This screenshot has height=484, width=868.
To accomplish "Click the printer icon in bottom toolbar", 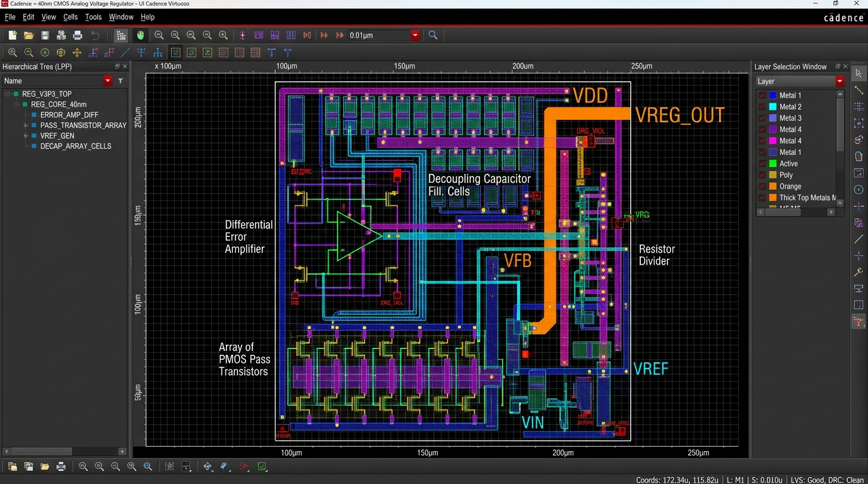I will [x=61, y=466].
